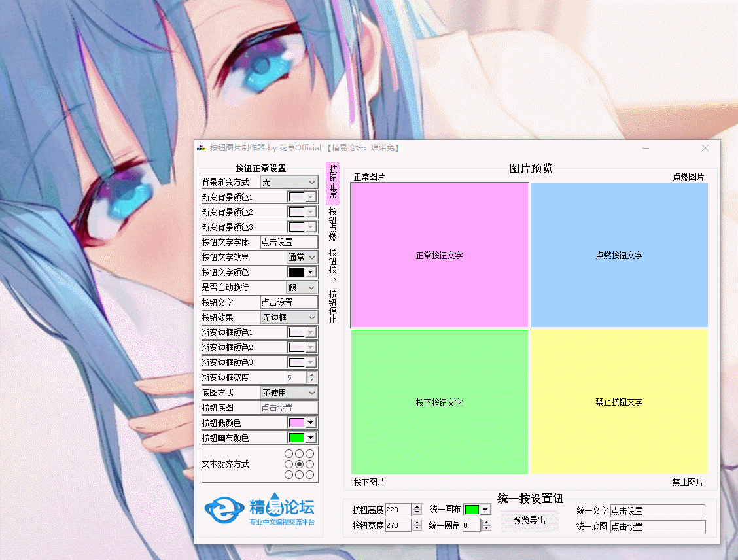Expand the 按钮效果 无边框 dropdown
The width and height of the screenshot is (738, 560).
tap(289, 318)
